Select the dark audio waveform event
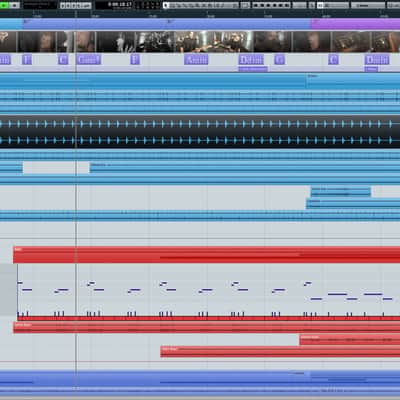400x400 pixels. (200, 132)
